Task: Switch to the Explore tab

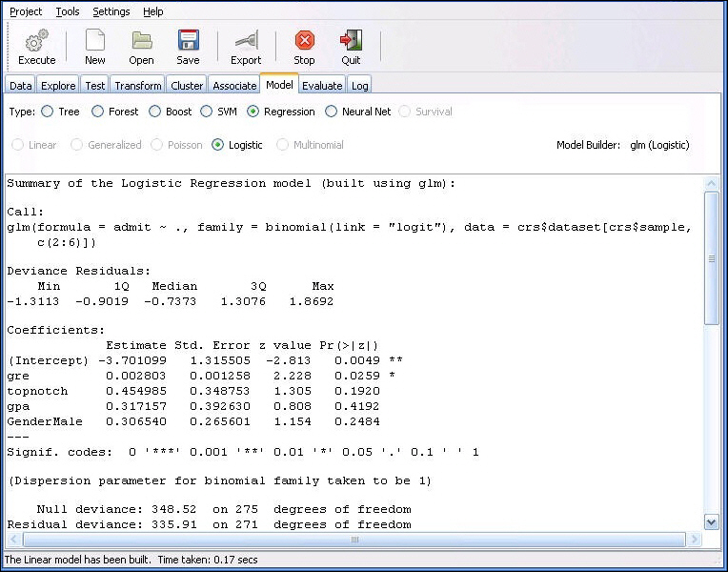Action: [58, 86]
